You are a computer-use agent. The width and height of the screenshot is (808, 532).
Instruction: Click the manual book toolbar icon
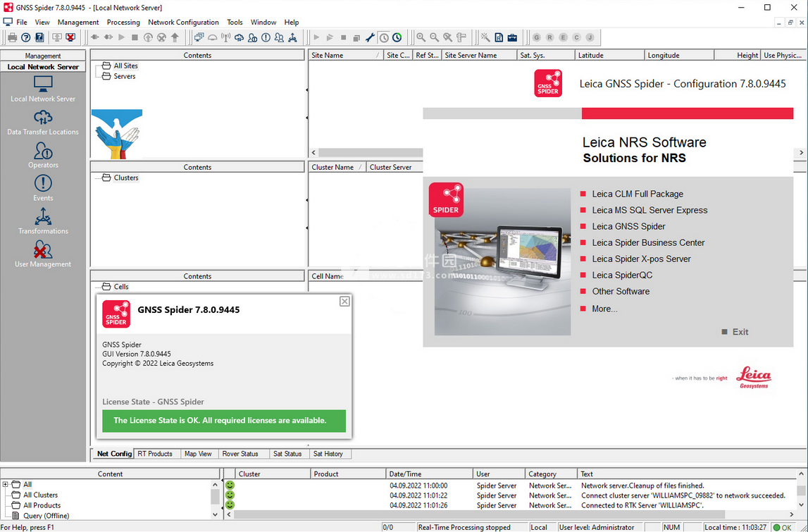click(39, 37)
